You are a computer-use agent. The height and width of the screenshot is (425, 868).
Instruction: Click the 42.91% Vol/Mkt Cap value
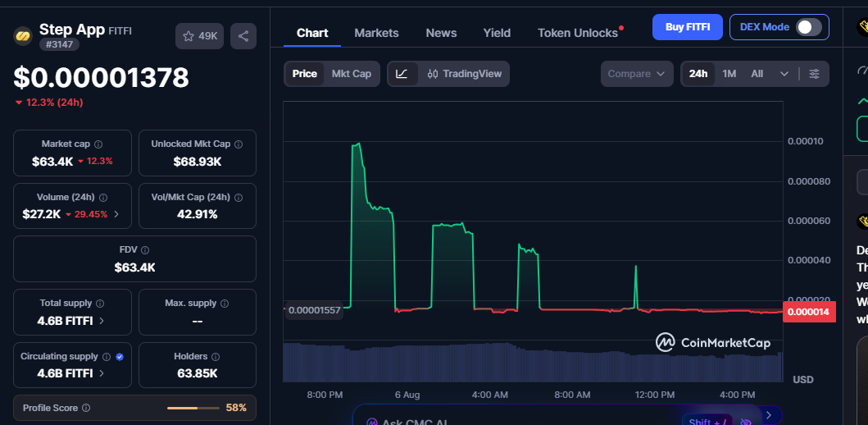[198, 214]
